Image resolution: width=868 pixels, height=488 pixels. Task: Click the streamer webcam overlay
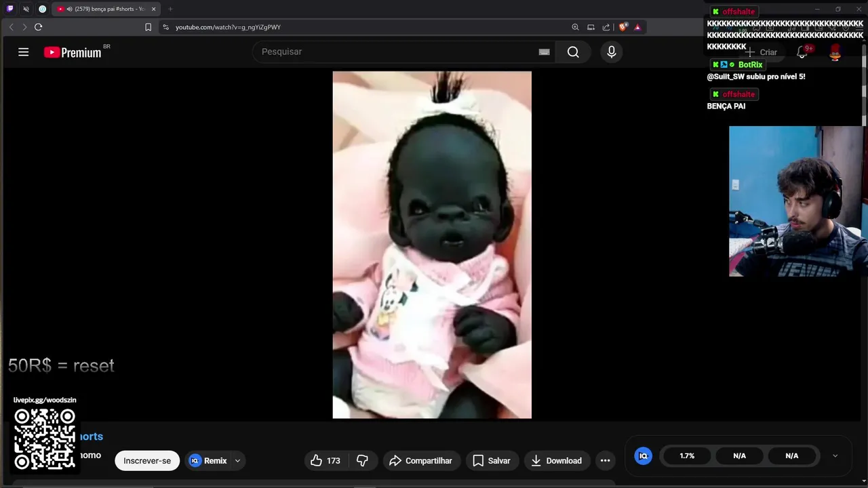click(x=796, y=201)
